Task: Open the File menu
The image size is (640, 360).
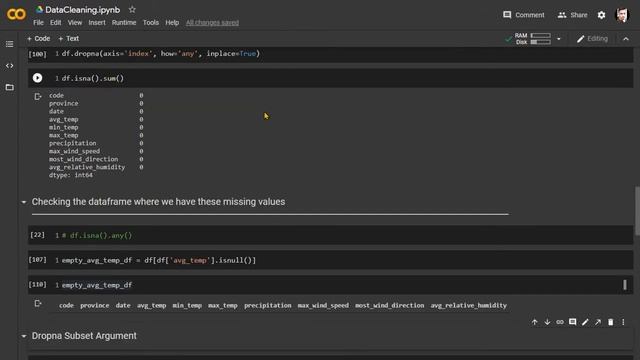Action: coord(38,22)
